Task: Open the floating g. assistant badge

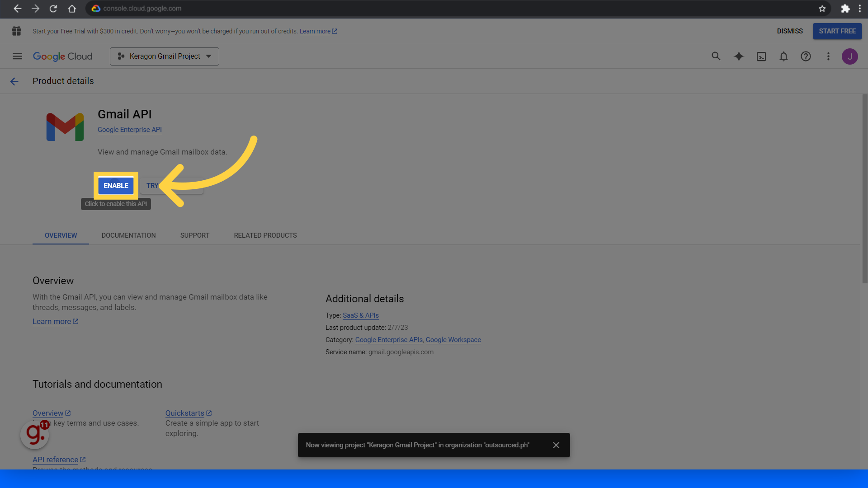Action: (35, 435)
